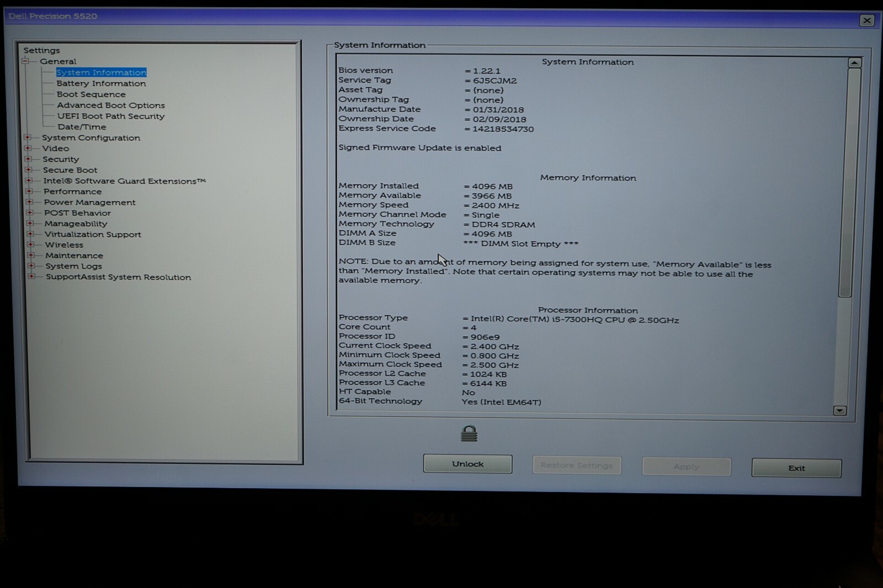This screenshot has height=588, width=883.
Task: Click the Memory Installed value 4096 MB
Action: pos(492,186)
